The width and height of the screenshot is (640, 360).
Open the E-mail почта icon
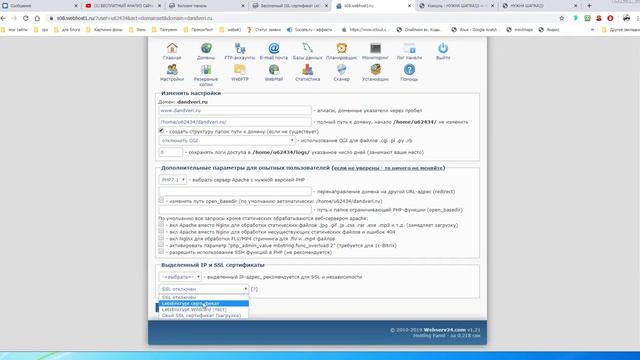(274, 48)
